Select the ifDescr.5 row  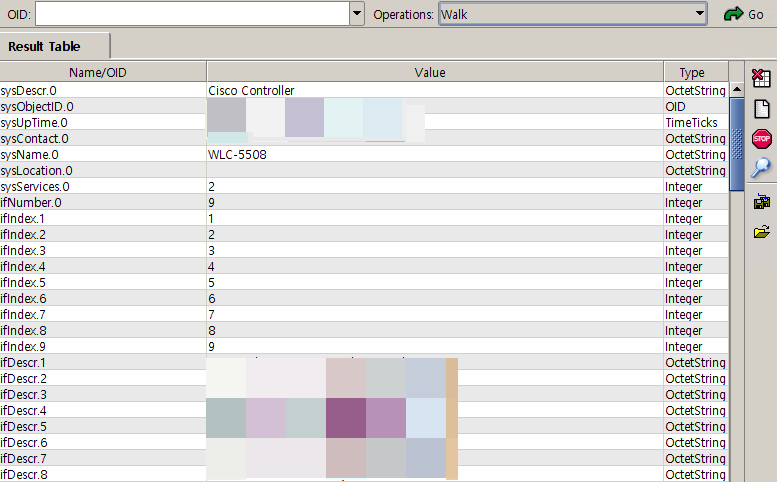[364, 427]
